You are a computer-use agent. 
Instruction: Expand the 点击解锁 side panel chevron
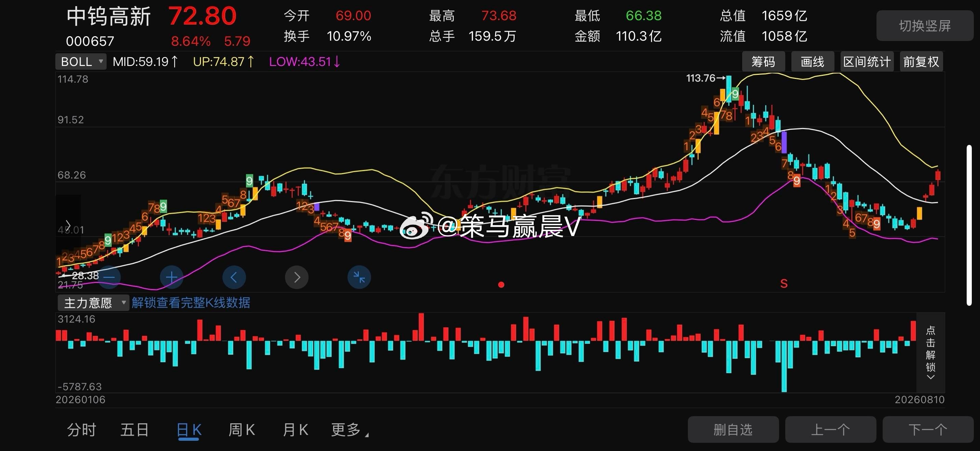pos(930,378)
